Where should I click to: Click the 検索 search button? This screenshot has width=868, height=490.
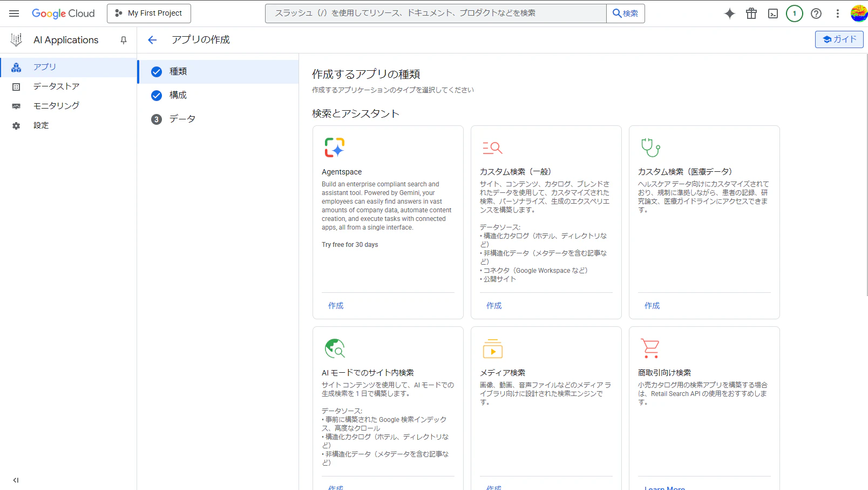[626, 14]
